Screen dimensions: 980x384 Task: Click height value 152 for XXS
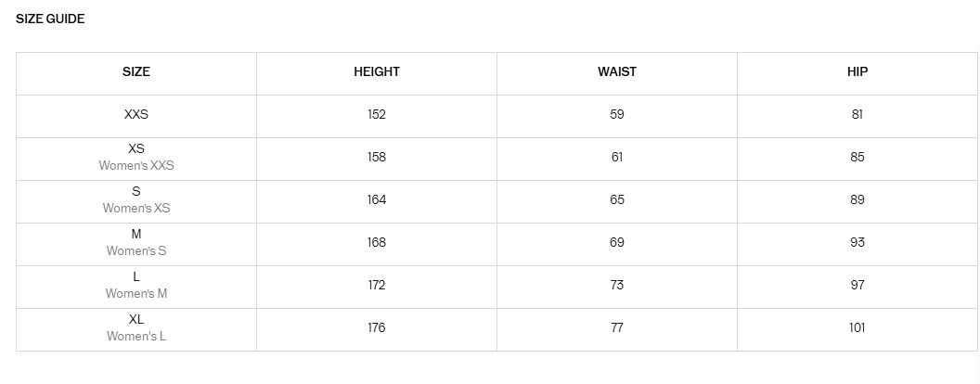[377, 115]
